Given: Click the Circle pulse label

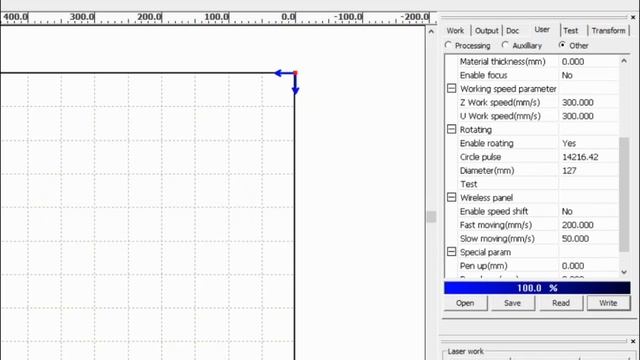Looking at the screenshot, I should point(480,157).
